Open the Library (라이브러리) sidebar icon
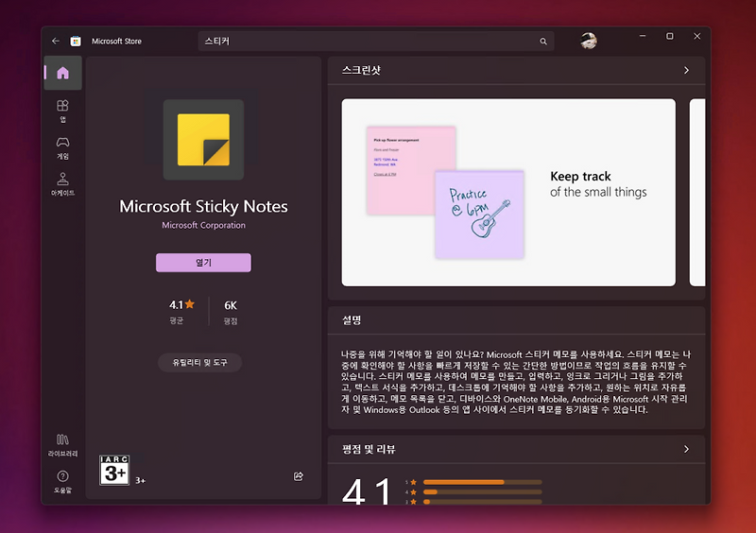 [x=62, y=445]
